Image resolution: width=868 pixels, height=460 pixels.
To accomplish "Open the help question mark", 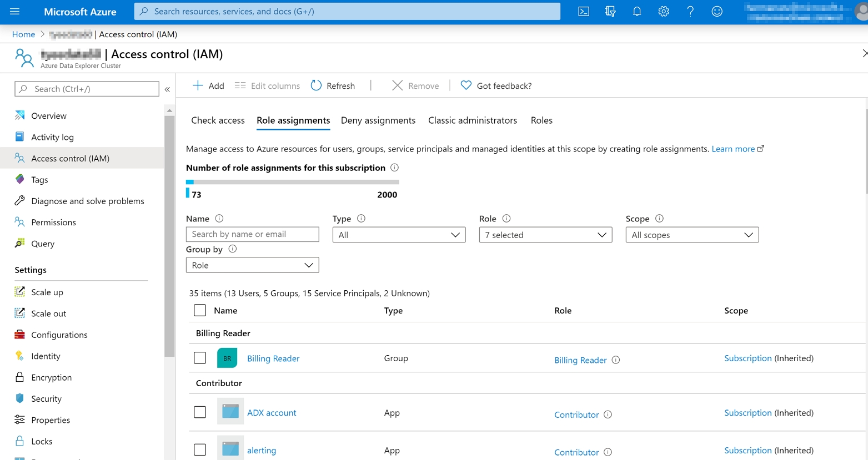I will click(x=690, y=11).
